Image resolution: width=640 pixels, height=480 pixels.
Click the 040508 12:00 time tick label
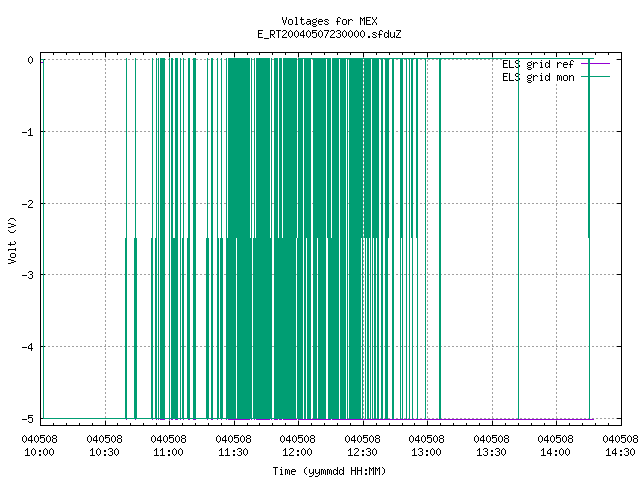coord(297,446)
